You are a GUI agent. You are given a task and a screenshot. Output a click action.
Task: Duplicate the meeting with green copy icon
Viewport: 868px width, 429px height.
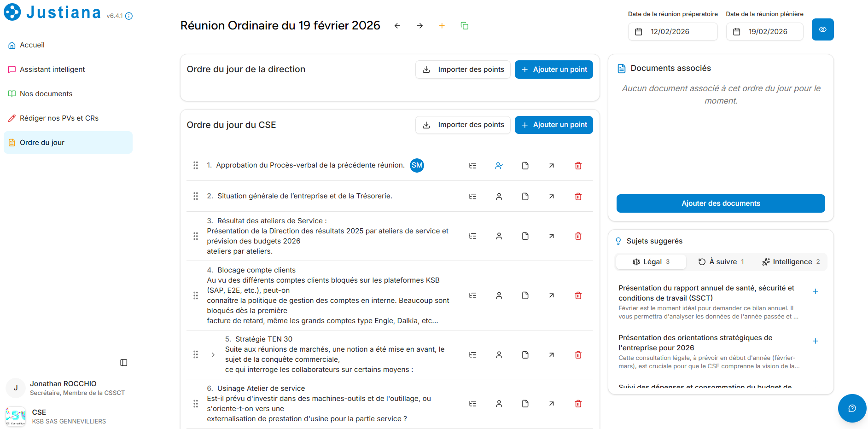(465, 26)
